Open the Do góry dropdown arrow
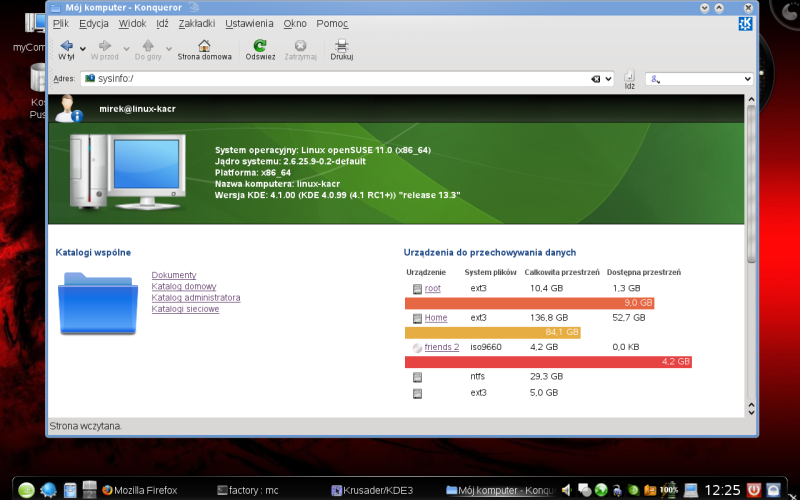The width and height of the screenshot is (800, 500). [169, 49]
